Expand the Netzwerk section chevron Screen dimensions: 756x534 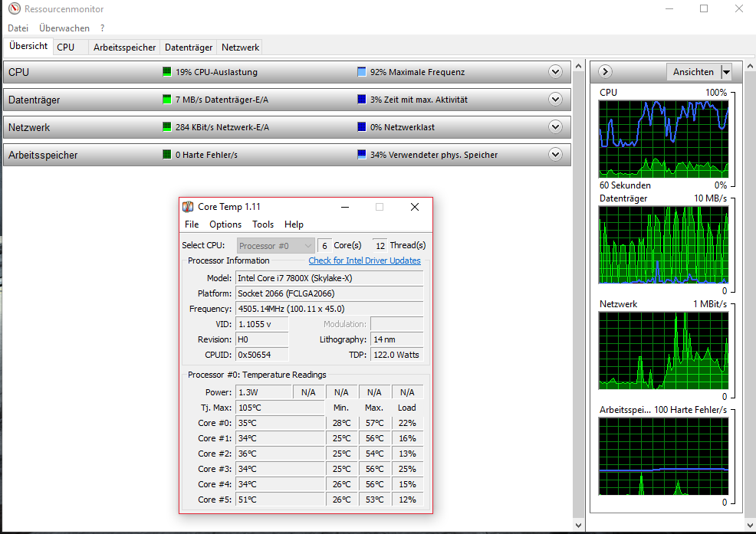[555, 126]
